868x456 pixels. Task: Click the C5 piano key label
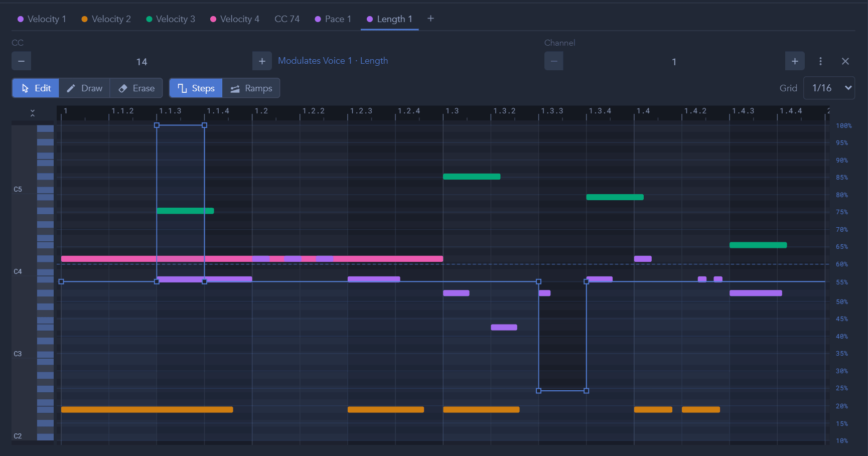coord(18,189)
